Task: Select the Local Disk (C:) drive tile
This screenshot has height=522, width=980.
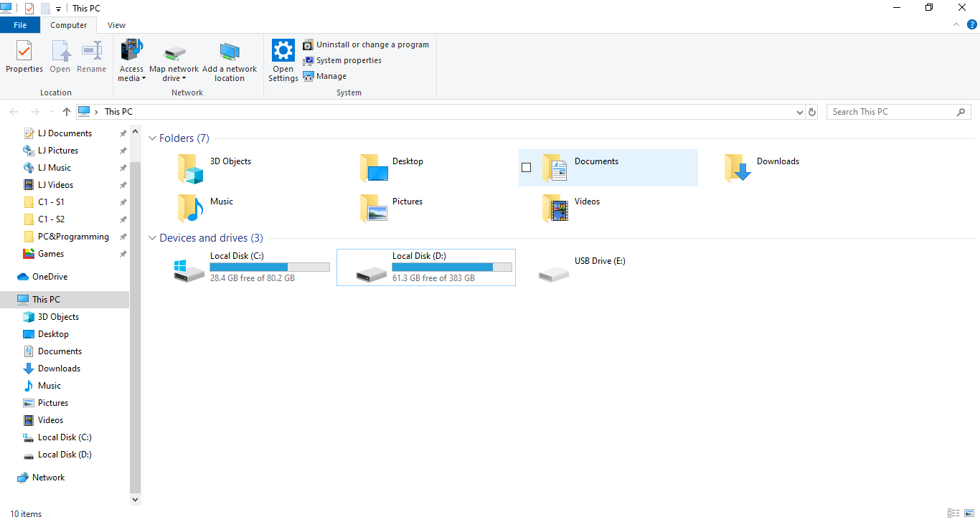Action: click(x=251, y=267)
